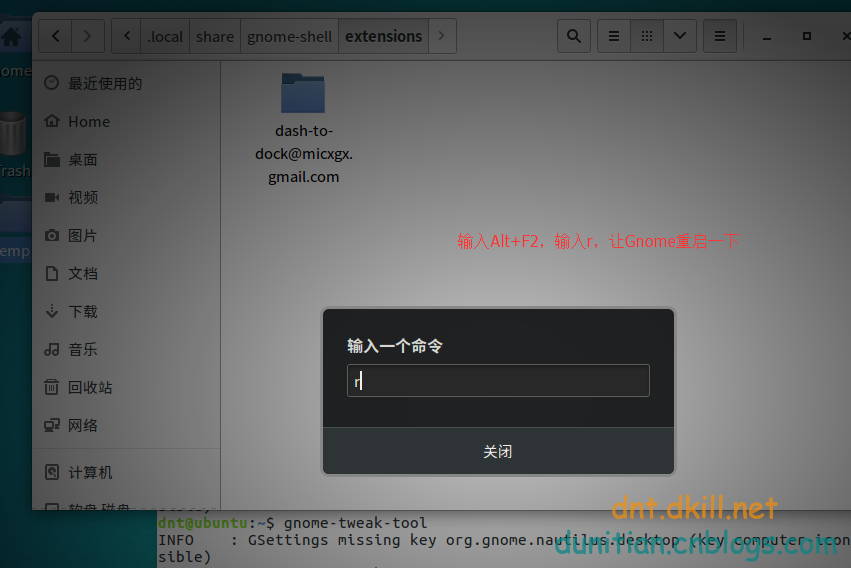The image size is (851, 568).
Task: Minimize the file manager window
Action: pyautogui.click(x=767, y=37)
